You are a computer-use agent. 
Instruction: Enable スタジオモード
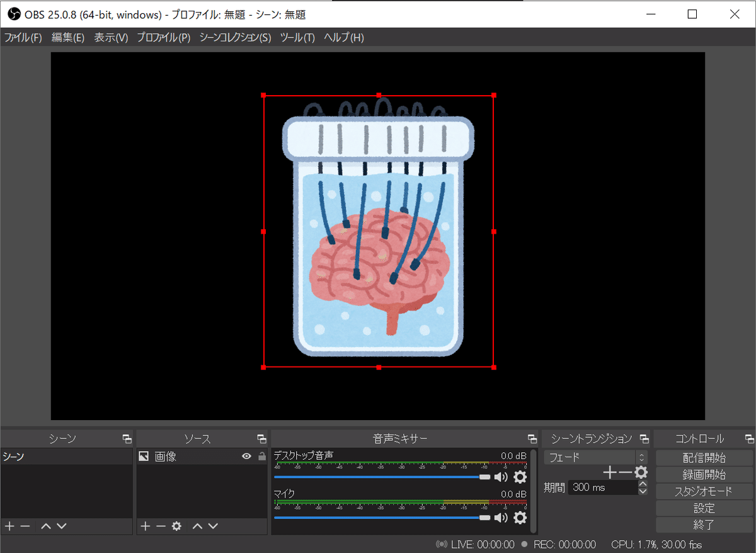point(704,491)
